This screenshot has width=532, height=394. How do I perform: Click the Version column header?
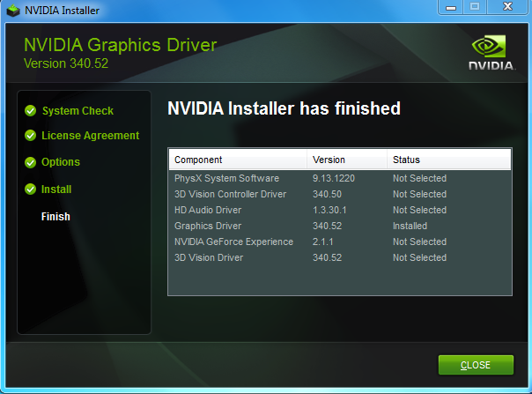[347, 160]
